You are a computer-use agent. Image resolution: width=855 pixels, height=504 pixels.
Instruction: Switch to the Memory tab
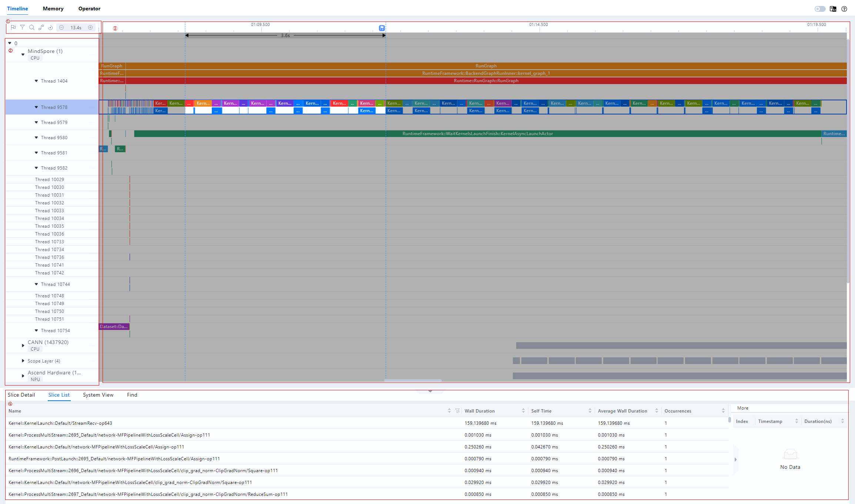click(x=53, y=9)
